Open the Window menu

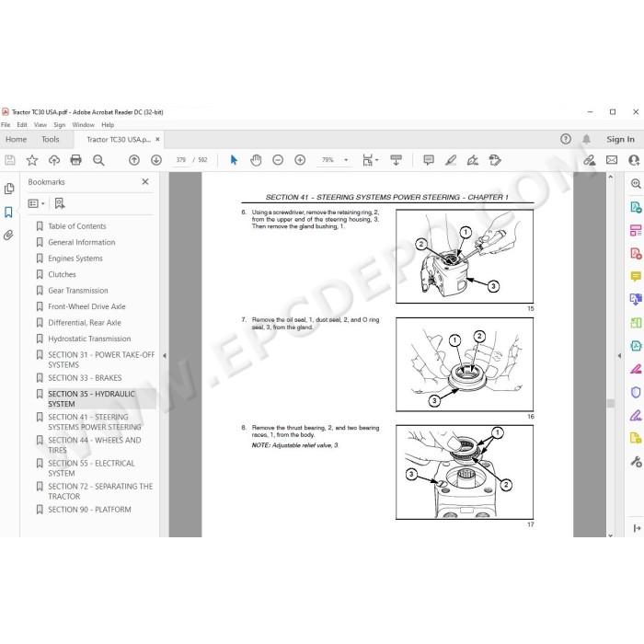84,124
